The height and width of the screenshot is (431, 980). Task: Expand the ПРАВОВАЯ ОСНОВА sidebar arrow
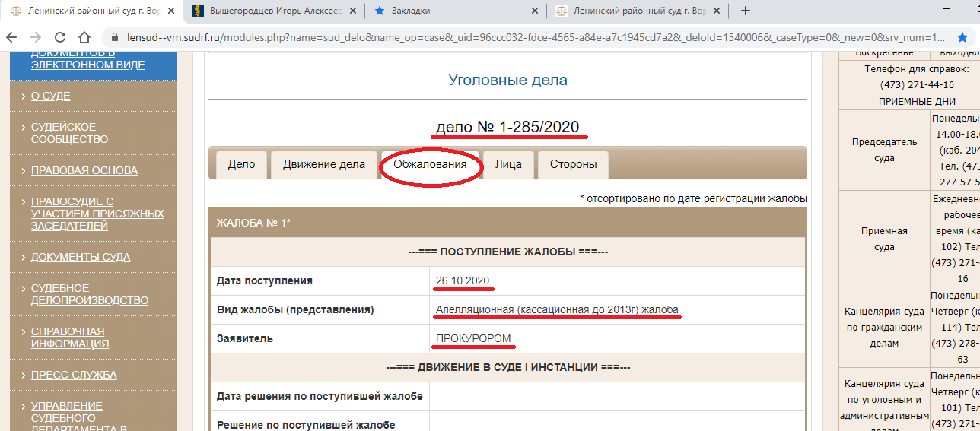(x=23, y=171)
